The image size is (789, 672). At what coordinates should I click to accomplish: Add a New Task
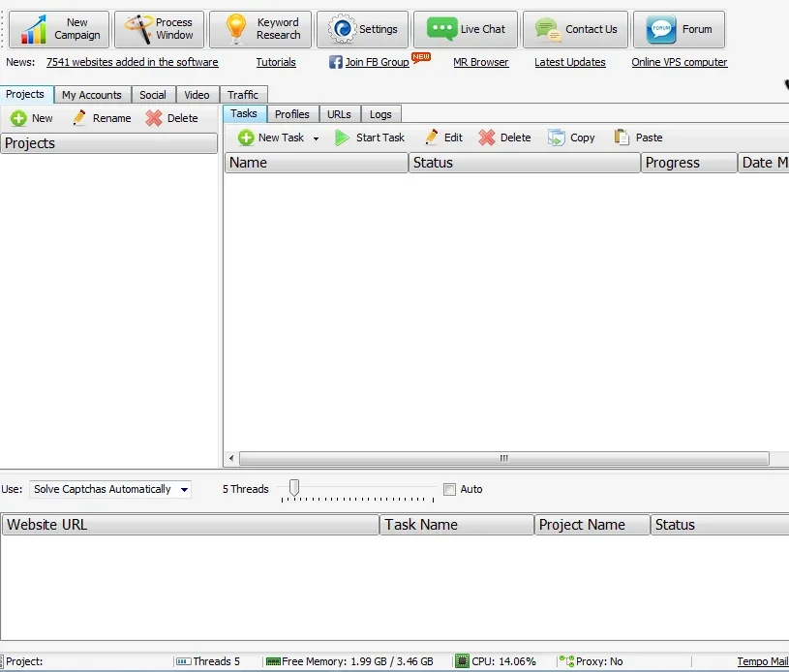pos(272,137)
